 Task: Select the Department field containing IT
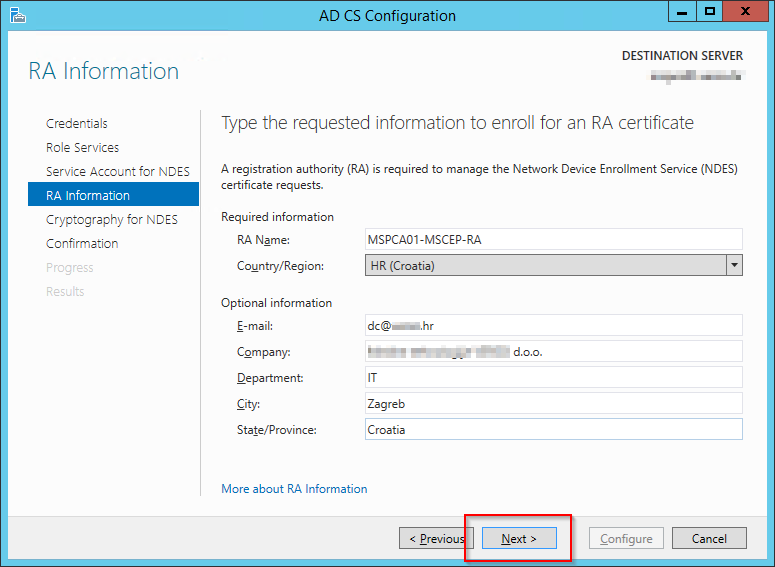554,377
